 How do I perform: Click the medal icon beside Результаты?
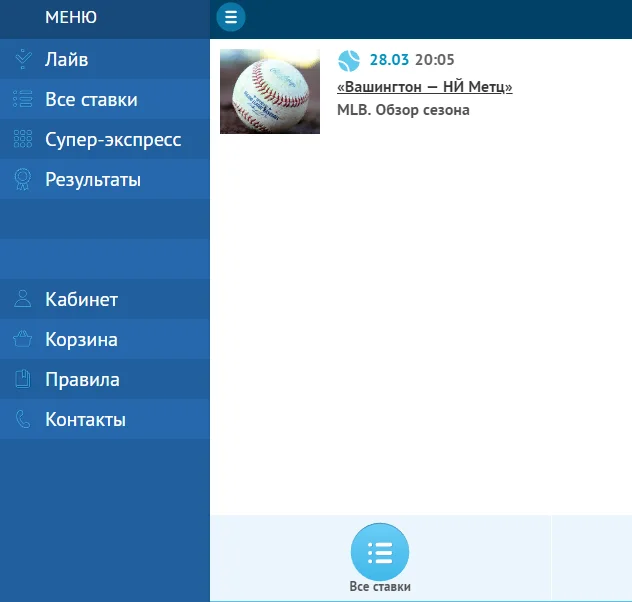(23, 179)
